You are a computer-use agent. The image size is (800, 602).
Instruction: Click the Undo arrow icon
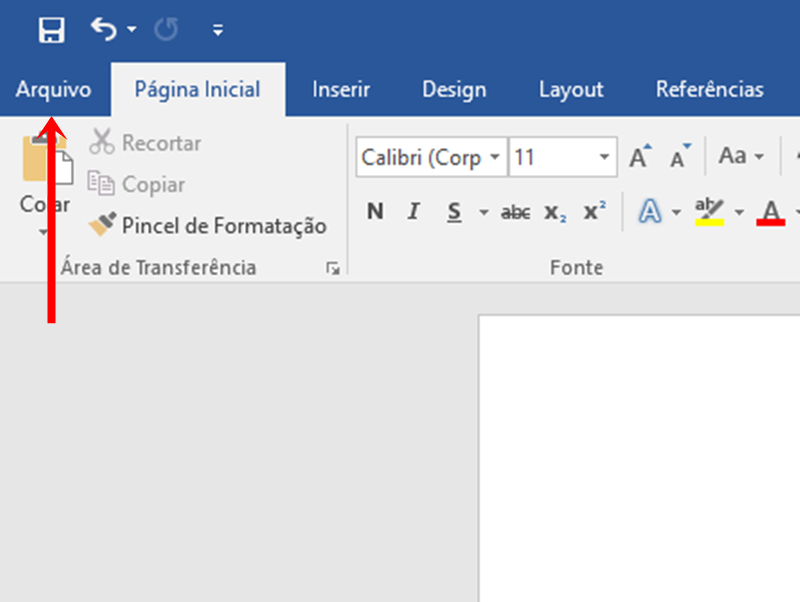[x=104, y=29]
